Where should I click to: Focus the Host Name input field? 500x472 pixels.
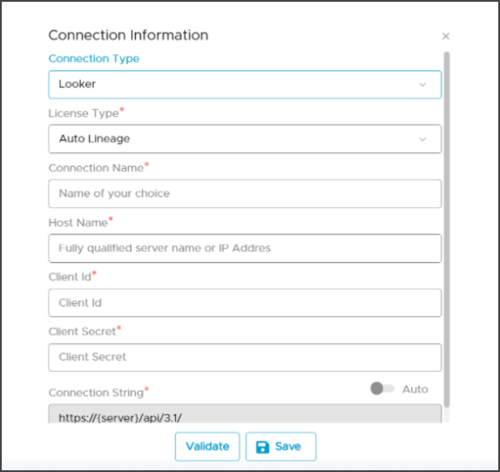pos(245,248)
